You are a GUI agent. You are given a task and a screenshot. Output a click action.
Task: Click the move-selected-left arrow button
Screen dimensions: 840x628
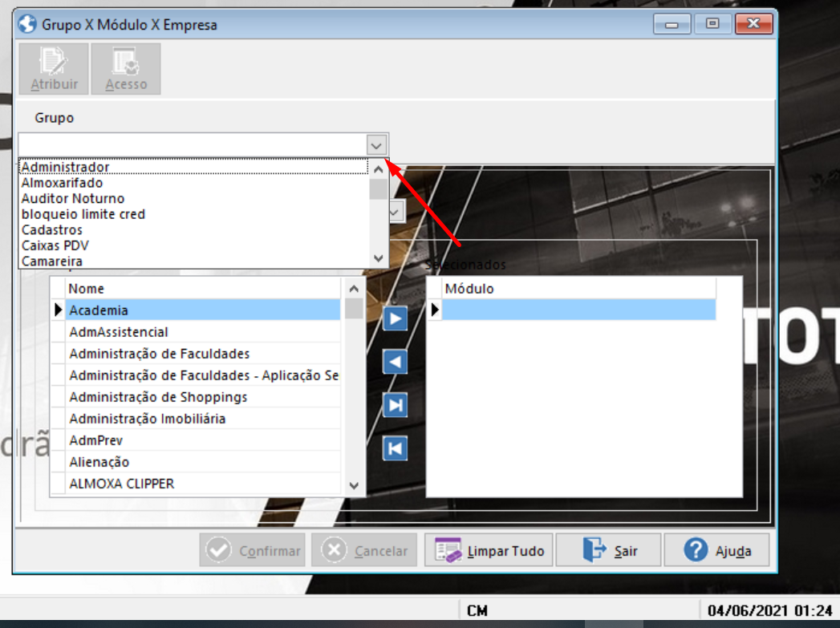(x=396, y=362)
